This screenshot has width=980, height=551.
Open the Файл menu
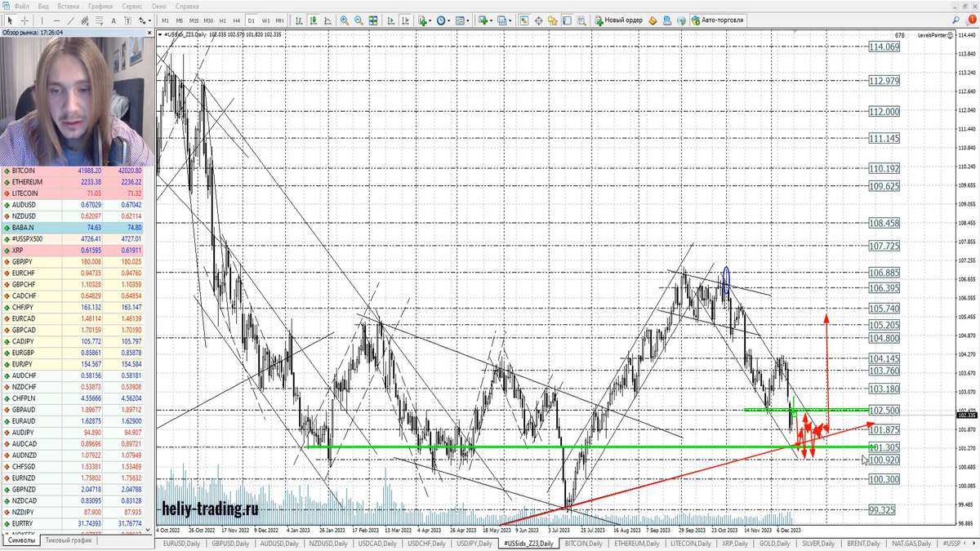point(21,6)
